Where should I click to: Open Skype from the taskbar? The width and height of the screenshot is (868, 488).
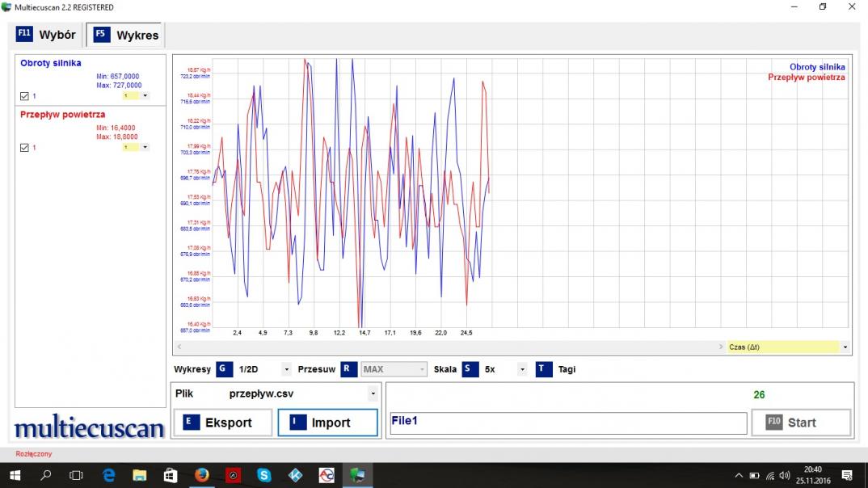point(264,475)
